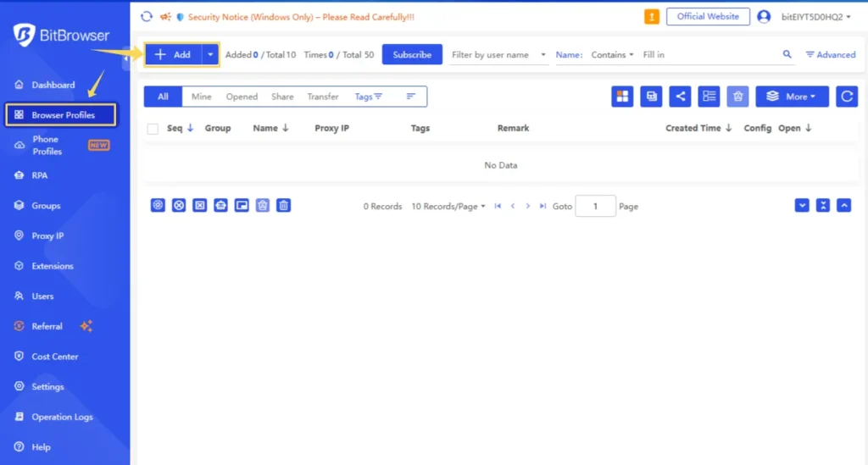Click the Advanced filter link

[x=831, y=55]
